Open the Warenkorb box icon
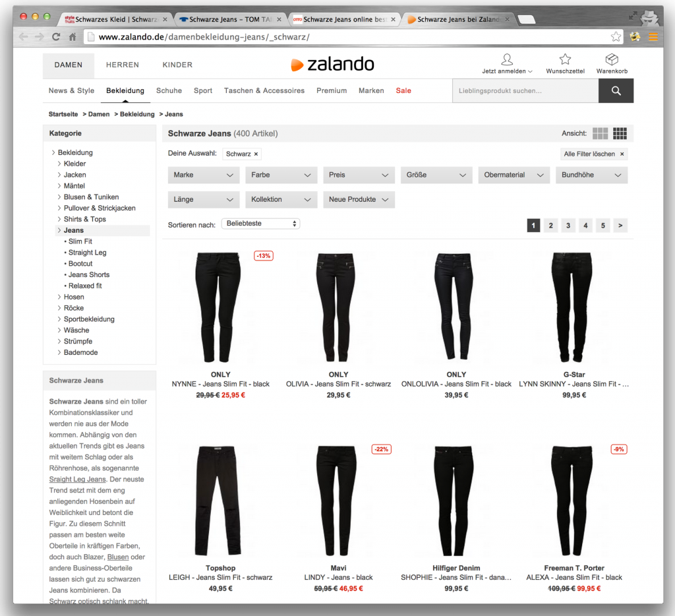Image resolution: width=675 pixels, height=616 pixels. (x=612, y=59)
